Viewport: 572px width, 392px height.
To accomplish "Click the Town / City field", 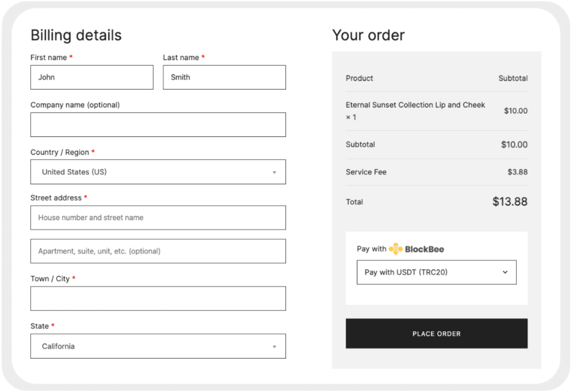I will pos(158,298).
